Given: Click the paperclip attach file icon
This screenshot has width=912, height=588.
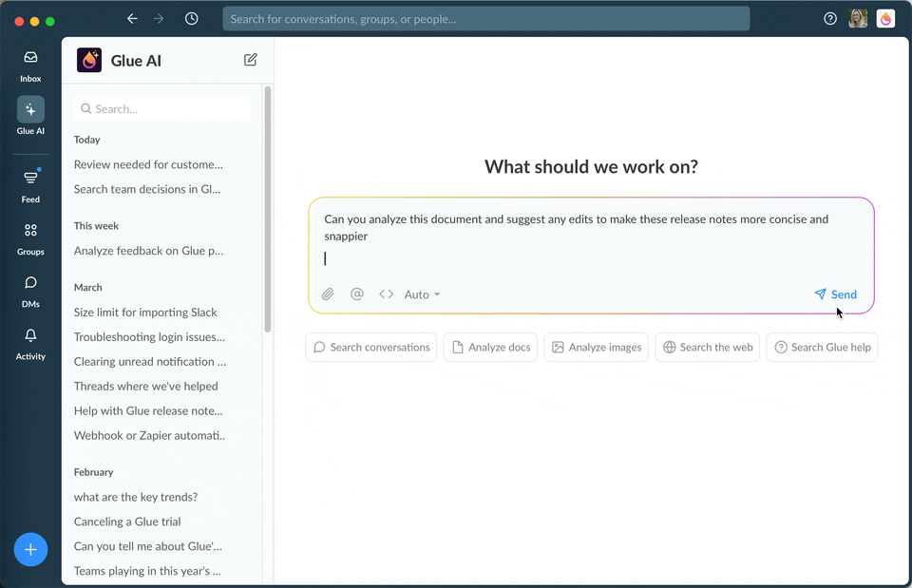Looking at the screenshot, I should [328, 294].
